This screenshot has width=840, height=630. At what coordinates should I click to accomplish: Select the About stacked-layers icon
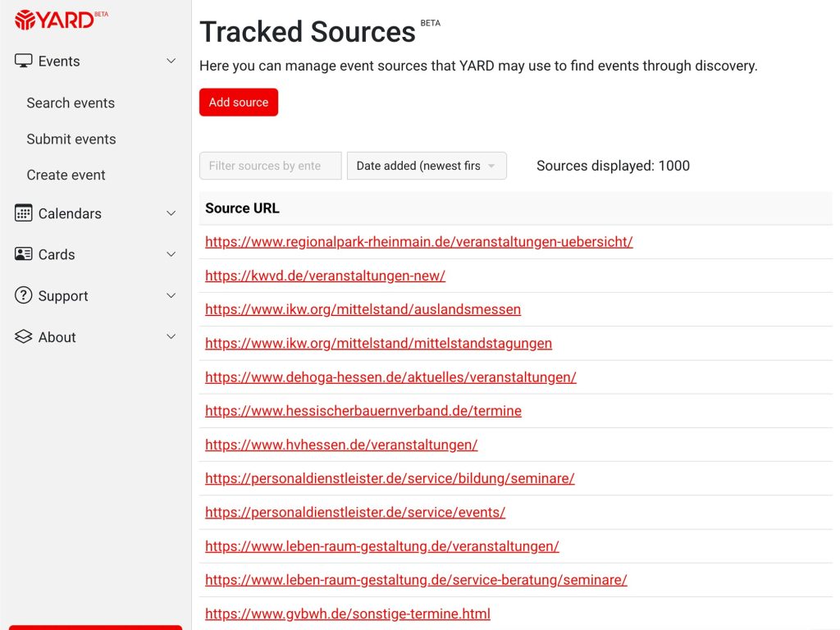[x=22, y=336]
